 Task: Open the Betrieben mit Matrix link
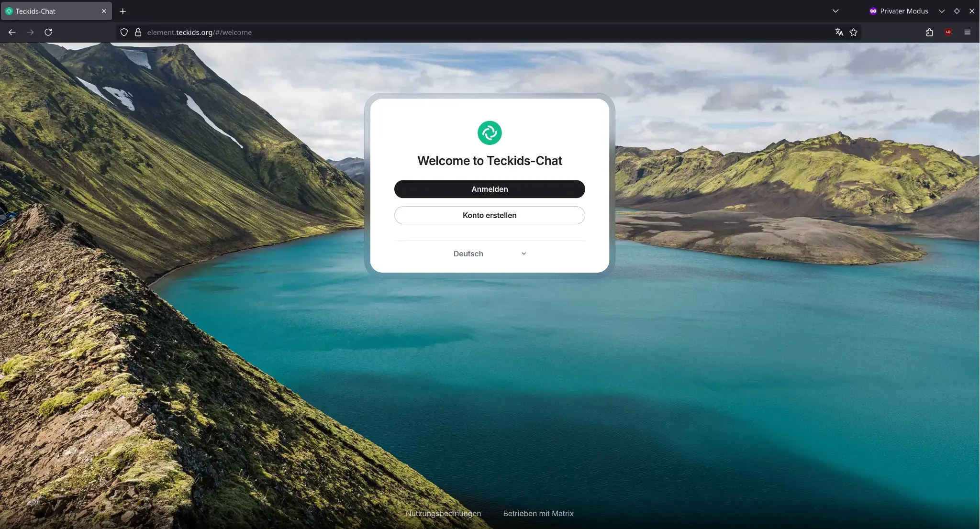point(538,513)
